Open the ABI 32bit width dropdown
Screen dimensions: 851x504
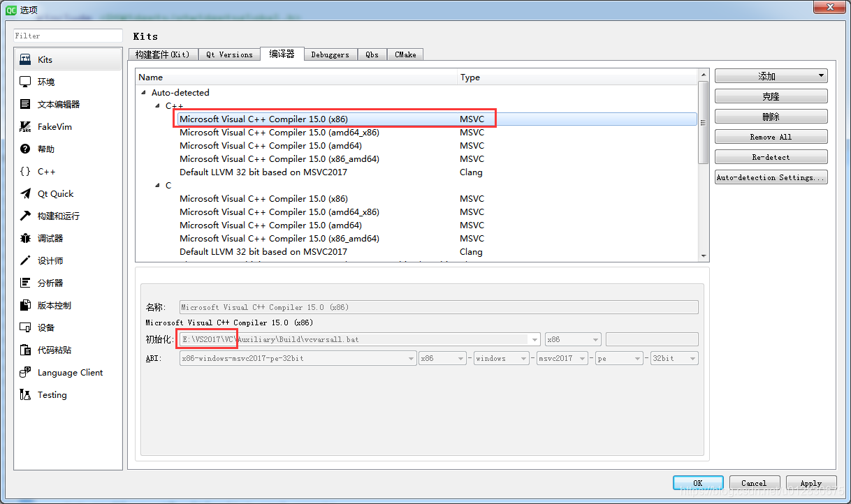(674, 358)
